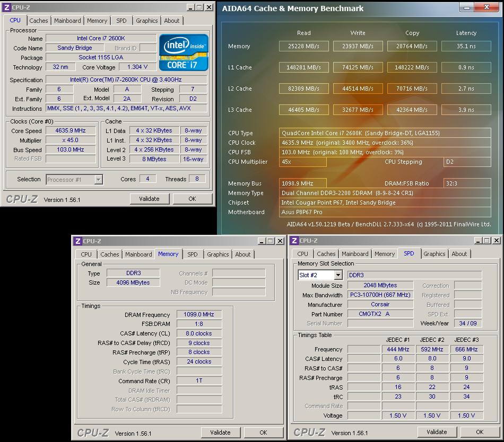
Task: Click Motherboard Asus P8P67 Pro field
Action: point(385,212)
